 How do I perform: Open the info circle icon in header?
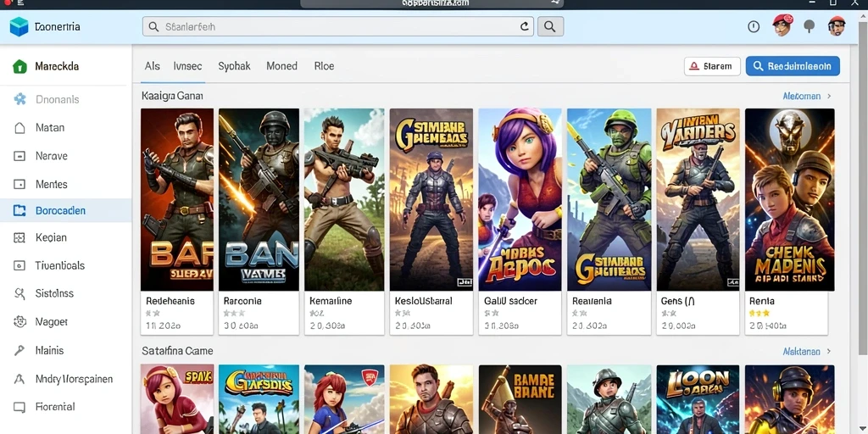point(754,26)
